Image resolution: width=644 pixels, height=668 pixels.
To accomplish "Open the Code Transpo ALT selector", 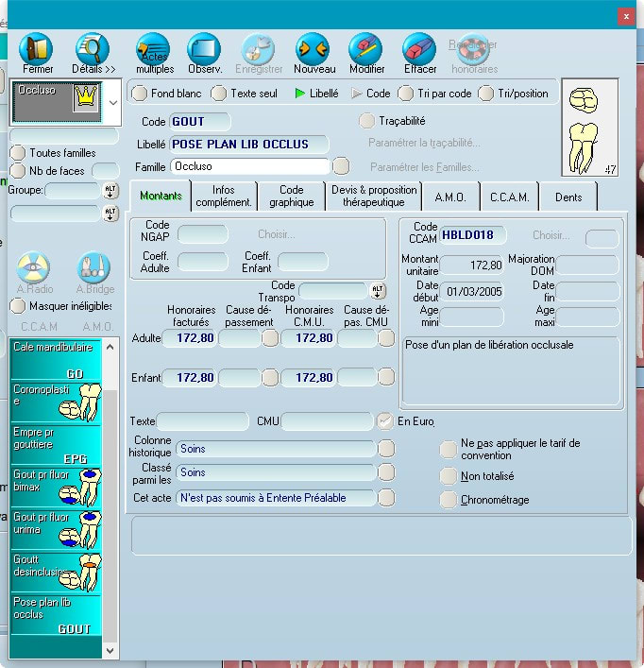I will click(378, 291).
